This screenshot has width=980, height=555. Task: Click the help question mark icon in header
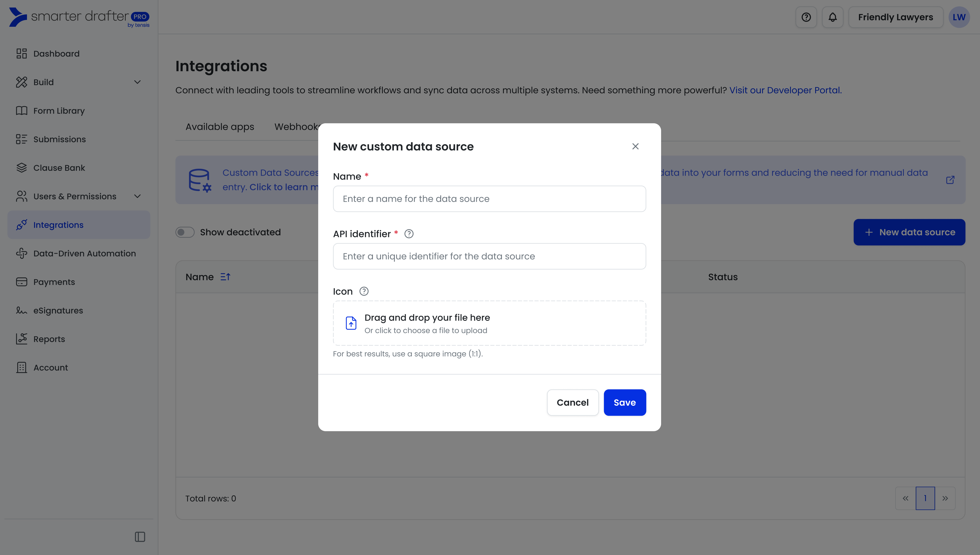pyautogui.click(x=806, y=17)
